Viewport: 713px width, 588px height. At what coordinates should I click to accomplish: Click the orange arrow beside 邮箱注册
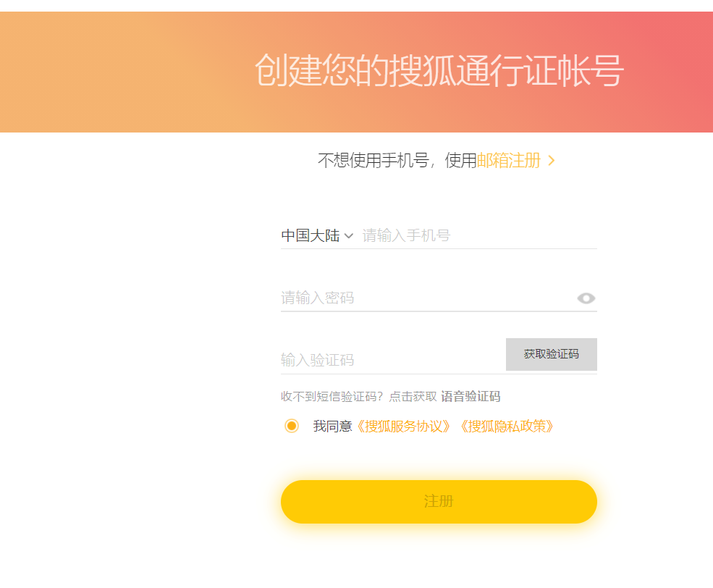pos(552,160)
